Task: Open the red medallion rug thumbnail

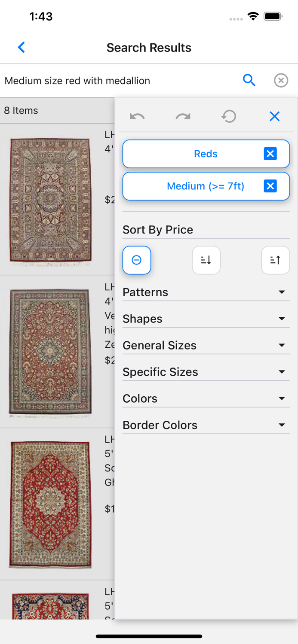Action: (50, 504)
